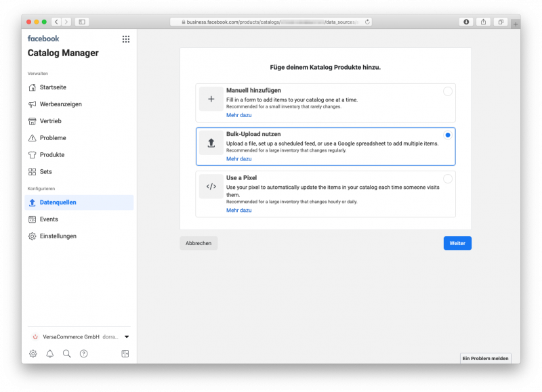The height and width of the screenshot is (392, 542).
Task: Click the Vertrieb storefront icon
Action: [32, 121]
